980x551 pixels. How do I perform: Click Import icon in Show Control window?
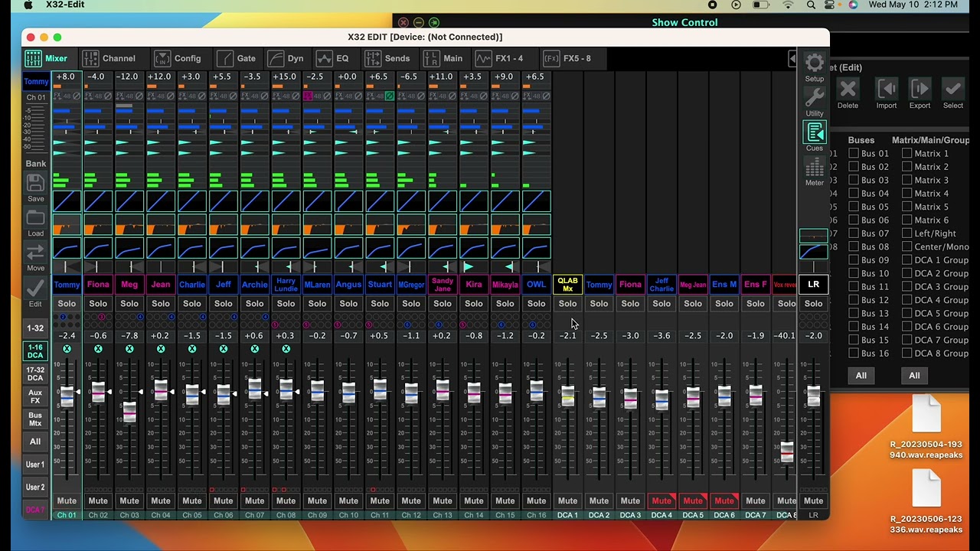(x=887, y=89)
